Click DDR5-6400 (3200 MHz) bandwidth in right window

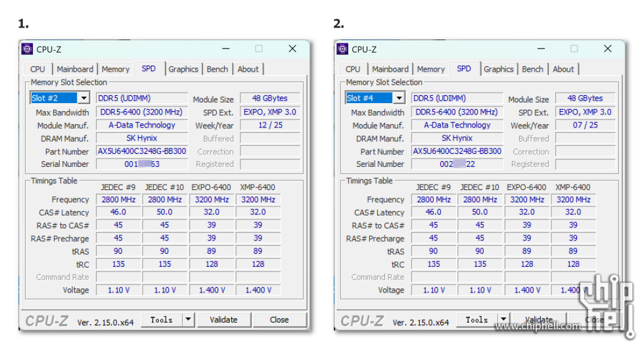457,112
